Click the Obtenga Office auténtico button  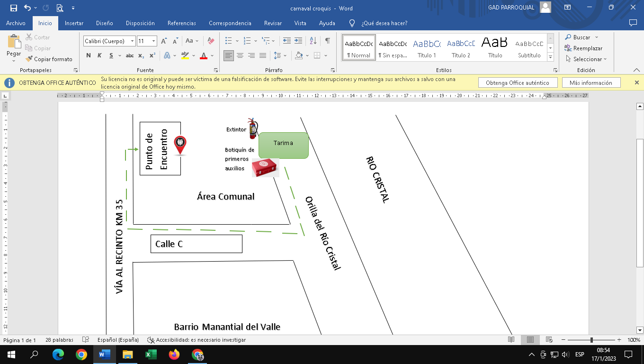click(517, 83)
